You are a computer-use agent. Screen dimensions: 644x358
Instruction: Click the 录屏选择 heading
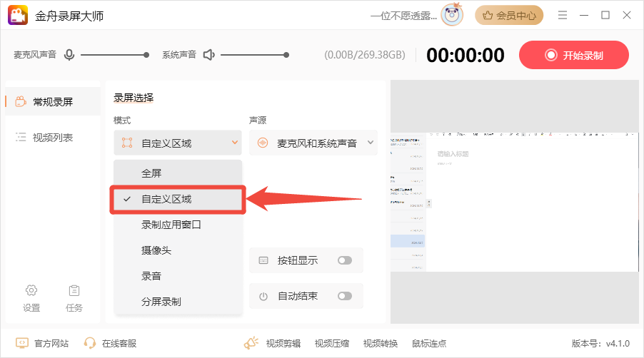[x=134, y=98]
